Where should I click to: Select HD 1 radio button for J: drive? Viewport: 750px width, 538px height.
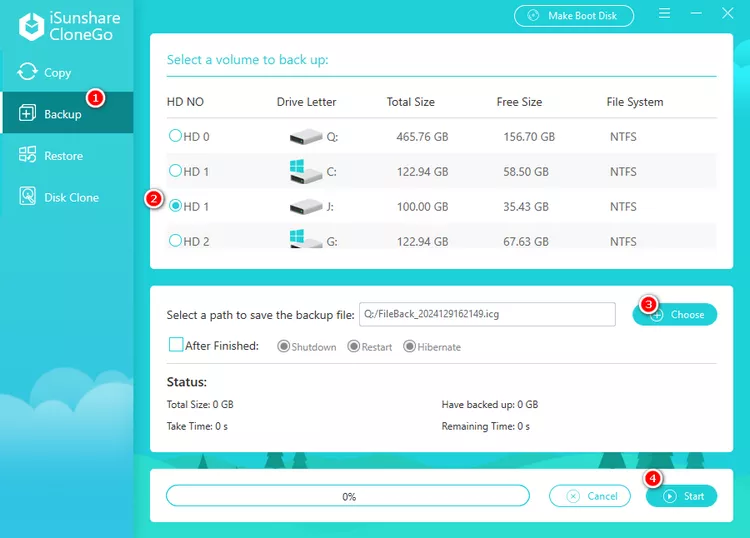tap(175, 206)
